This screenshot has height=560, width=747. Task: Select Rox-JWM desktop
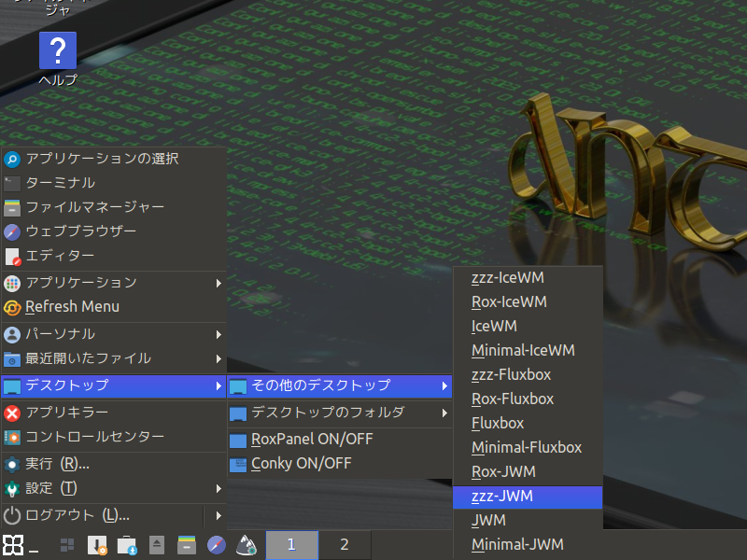click(528, 472)
